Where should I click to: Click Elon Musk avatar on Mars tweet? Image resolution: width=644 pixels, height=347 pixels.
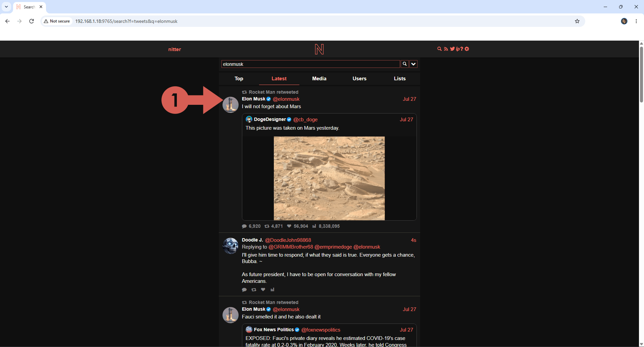click(231, 105)
